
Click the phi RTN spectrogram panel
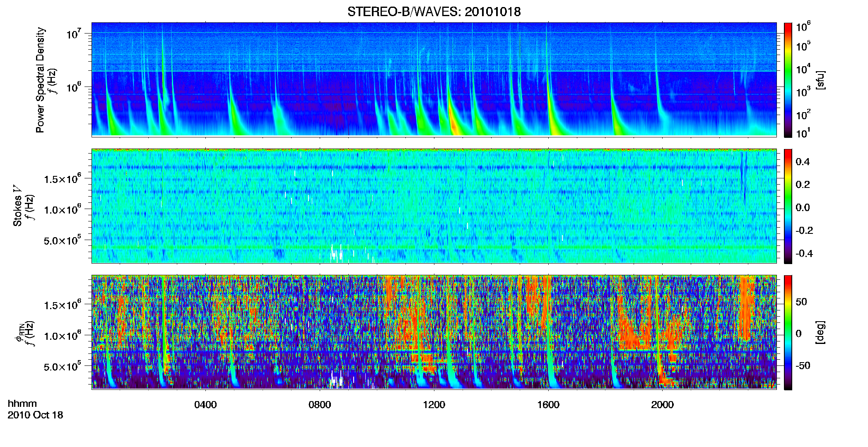(x=434, y=332)
